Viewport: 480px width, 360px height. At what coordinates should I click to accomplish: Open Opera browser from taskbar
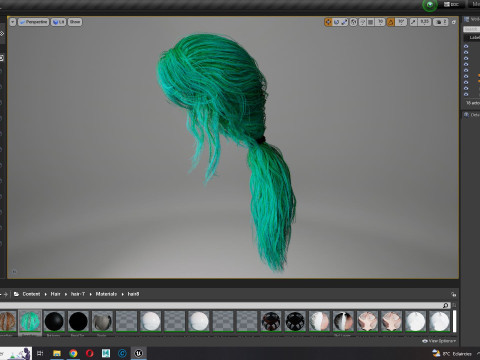[x=89, y=353]
